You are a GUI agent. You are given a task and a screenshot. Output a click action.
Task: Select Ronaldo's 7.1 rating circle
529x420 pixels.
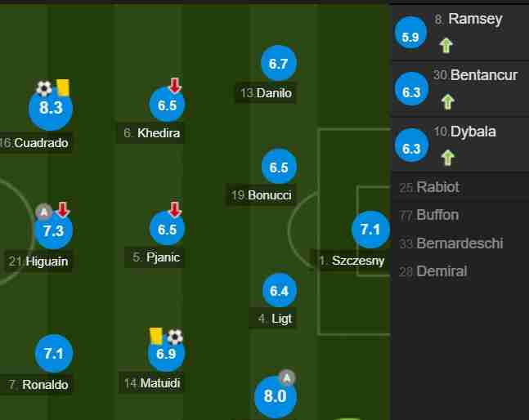tap(54, 353)
